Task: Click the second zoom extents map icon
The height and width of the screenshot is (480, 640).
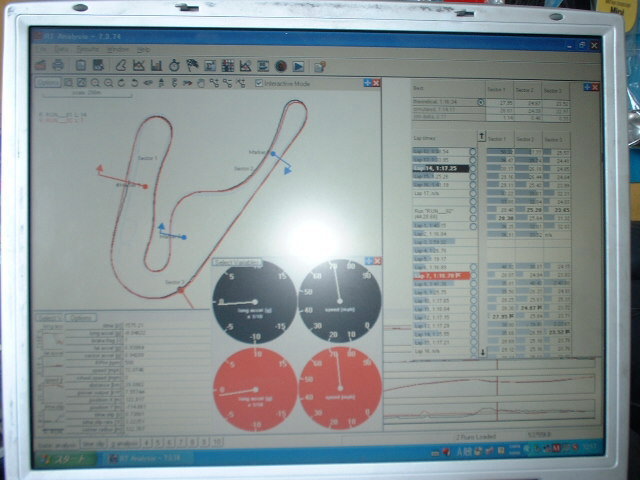Action: 82,83
